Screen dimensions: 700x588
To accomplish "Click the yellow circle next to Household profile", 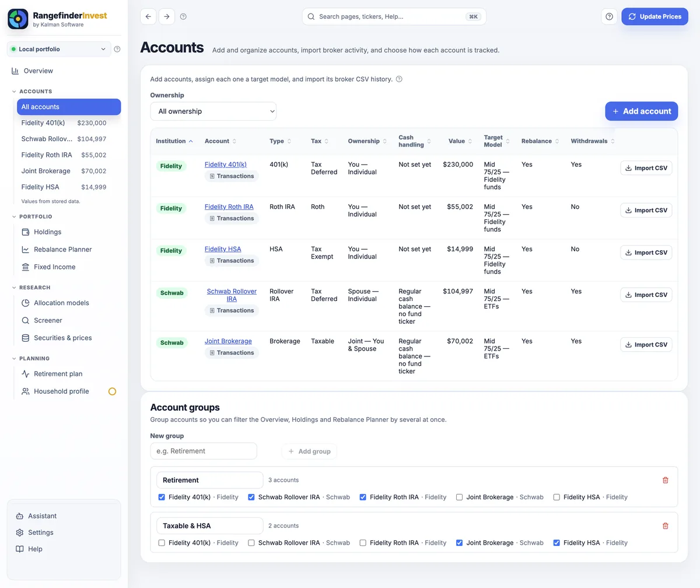I will click(x=113, y=391).
